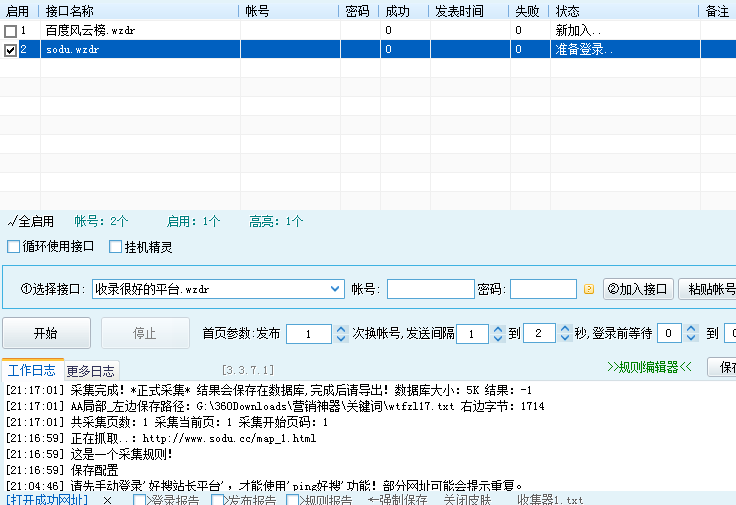Click the 失败 column header
This screenshot has height=505, width=736.
pyautogui.click(x=529, y=11)
